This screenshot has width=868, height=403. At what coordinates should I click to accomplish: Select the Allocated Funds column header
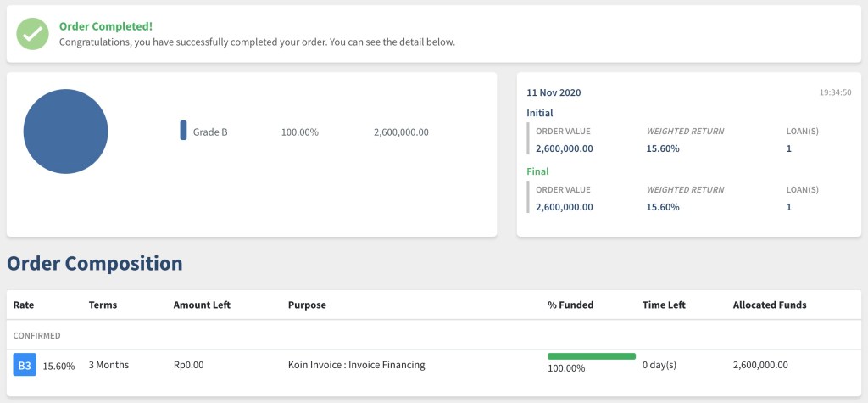pyautogui.click(x=770, y=305)
